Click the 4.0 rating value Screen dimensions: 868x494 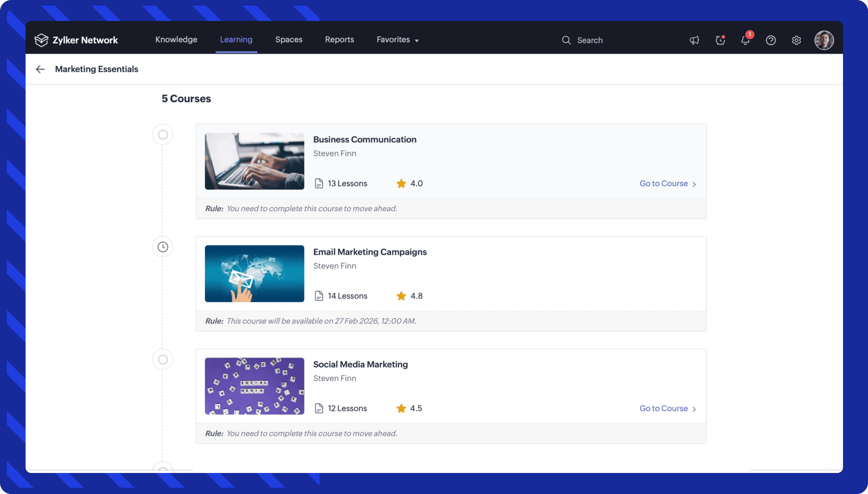pyautogui.click(x=416, y=184)
